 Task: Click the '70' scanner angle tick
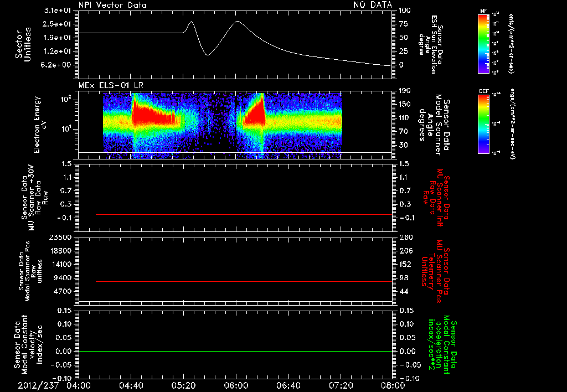(x=403, y=132)
